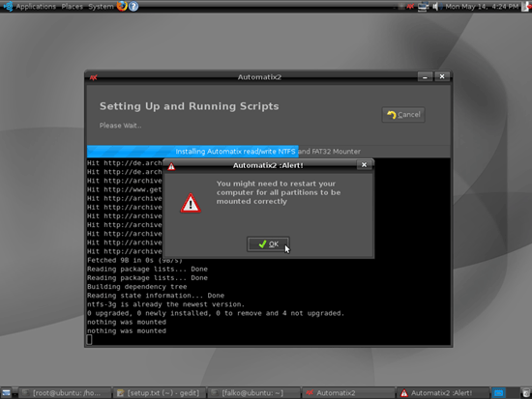Viewport: 532px width, 399px height.
Task: Click the 'Please Wait..' text
Action: click(121, 126)
